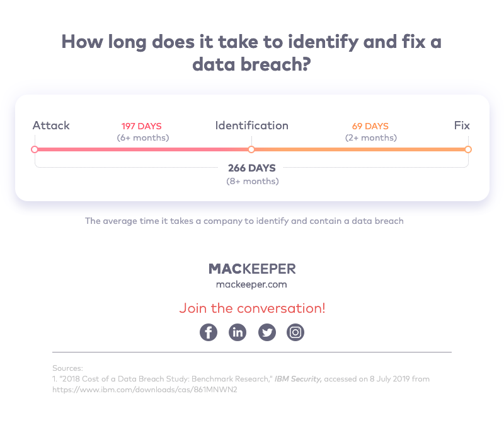Click the MACKEEPER logo text
The image size is (504, 437).
[x=252, y=269]
